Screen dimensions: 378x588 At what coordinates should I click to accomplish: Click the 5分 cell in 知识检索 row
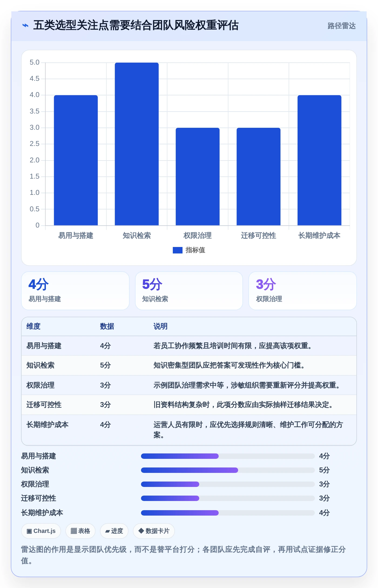(x=106, y=365)
